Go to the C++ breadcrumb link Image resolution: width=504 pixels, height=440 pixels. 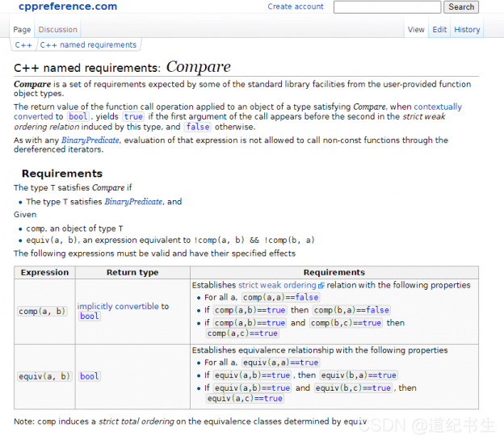(x=23, y=45)
